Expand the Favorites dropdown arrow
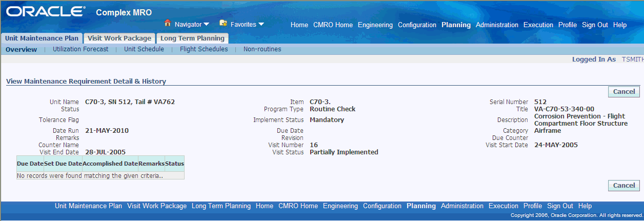Screen dimensions: 644x221 tap(261, 24)
